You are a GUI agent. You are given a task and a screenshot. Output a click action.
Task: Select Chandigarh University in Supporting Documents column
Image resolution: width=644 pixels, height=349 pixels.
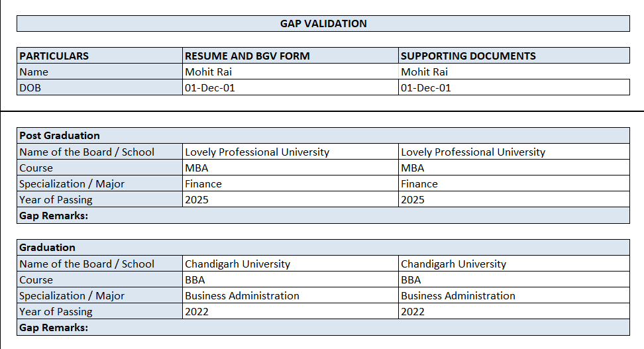pos(513,264)
